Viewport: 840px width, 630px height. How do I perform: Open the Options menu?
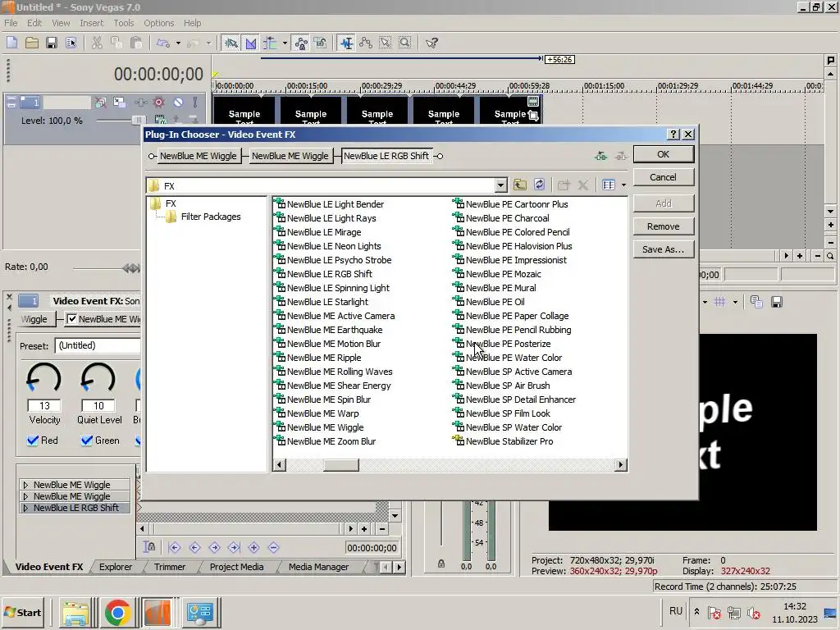click(158, 23)
